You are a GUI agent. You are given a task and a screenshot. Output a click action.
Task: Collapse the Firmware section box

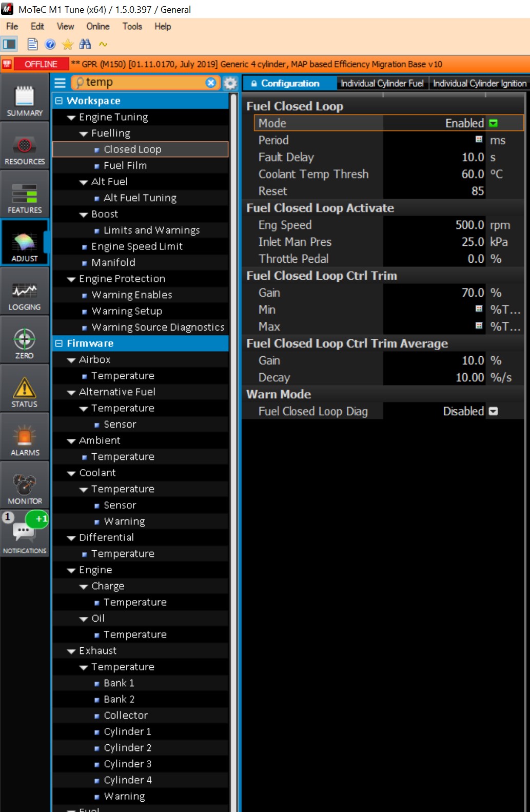click(x=59, y=343)
